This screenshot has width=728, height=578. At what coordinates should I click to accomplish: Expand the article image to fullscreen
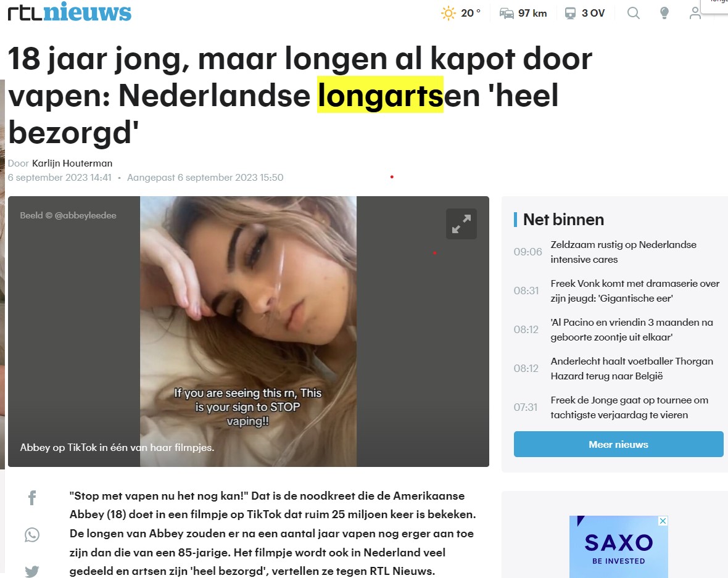(x=461, y=224)
